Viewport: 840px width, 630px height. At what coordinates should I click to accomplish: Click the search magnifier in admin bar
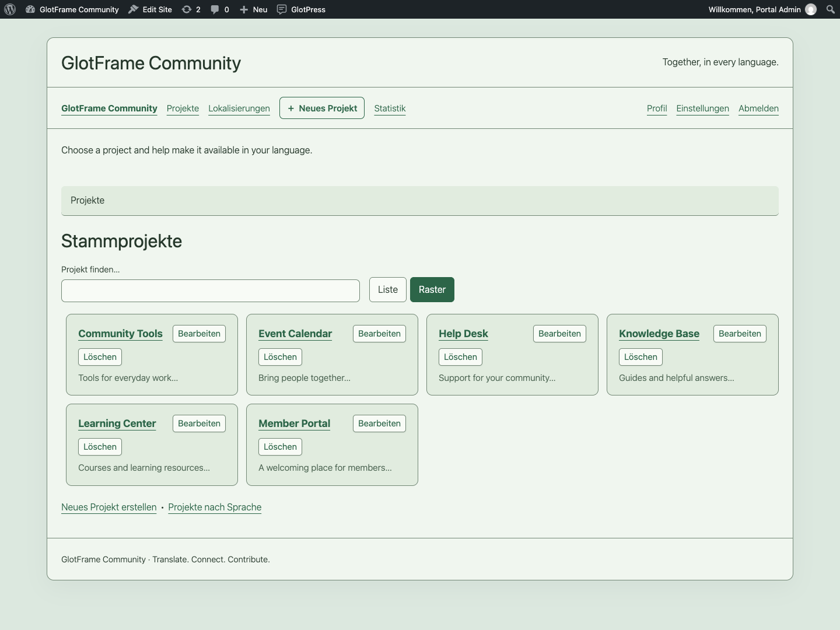click(831, 9)
